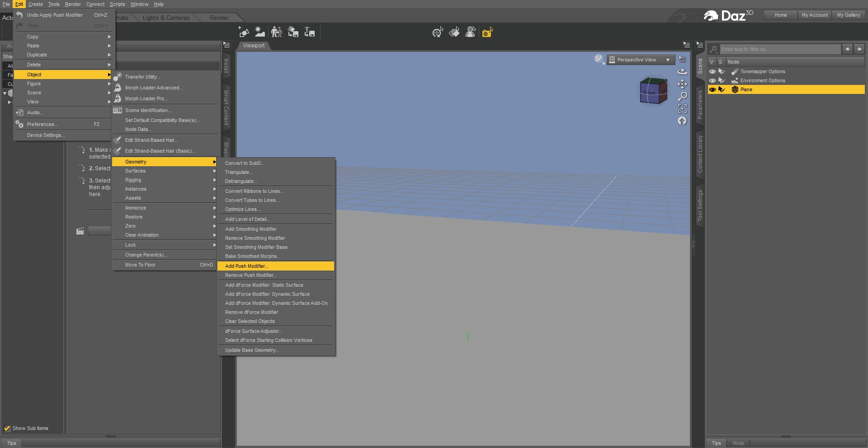Click the clapperboard icon in left pane
Screen dimensions: 868x448
80,231
